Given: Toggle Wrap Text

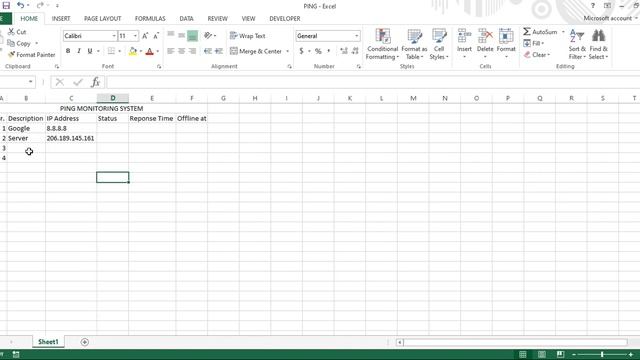Looking at the screenshot, I should (247, 36).
